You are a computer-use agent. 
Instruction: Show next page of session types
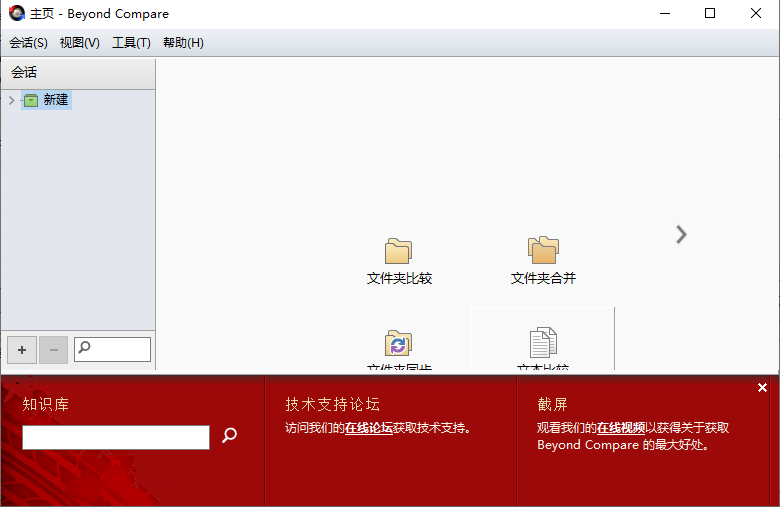click(681, 234)
